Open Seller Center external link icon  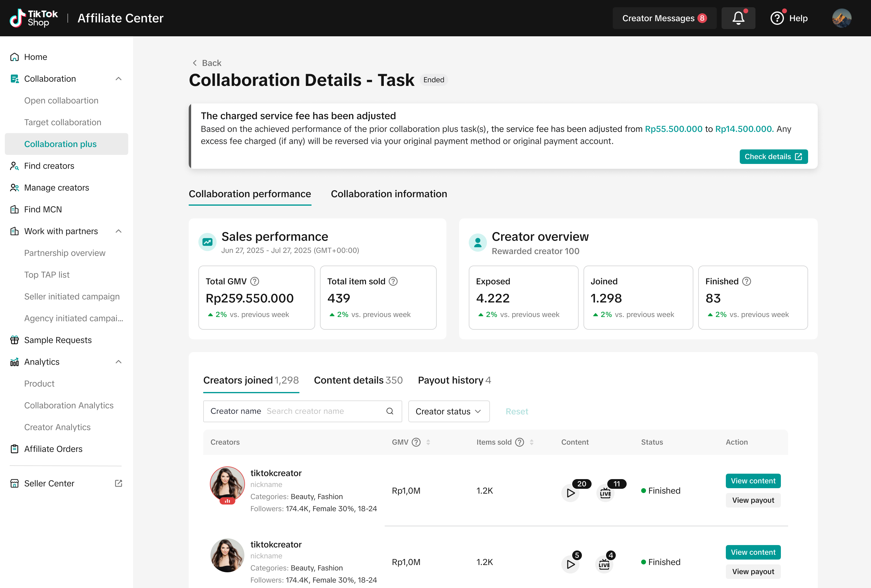(119, 483)
